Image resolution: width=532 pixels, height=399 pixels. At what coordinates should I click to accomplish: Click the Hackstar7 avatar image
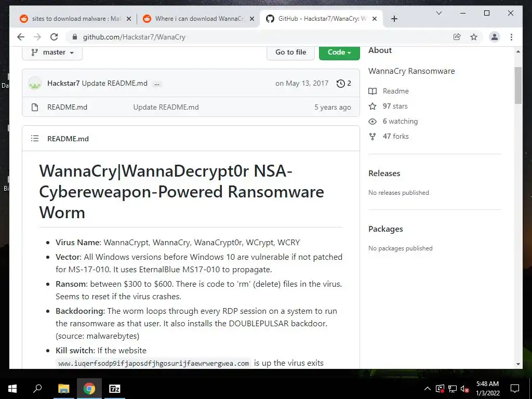[35, 83]
